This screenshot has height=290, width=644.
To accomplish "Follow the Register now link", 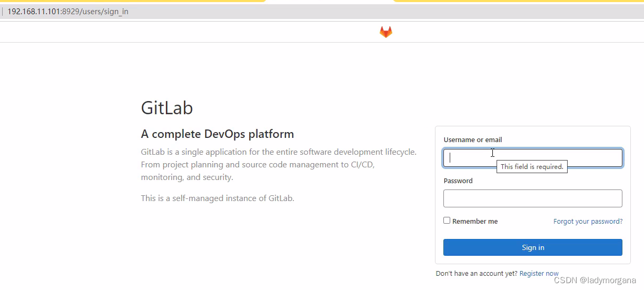I will [x=539, y=274].
